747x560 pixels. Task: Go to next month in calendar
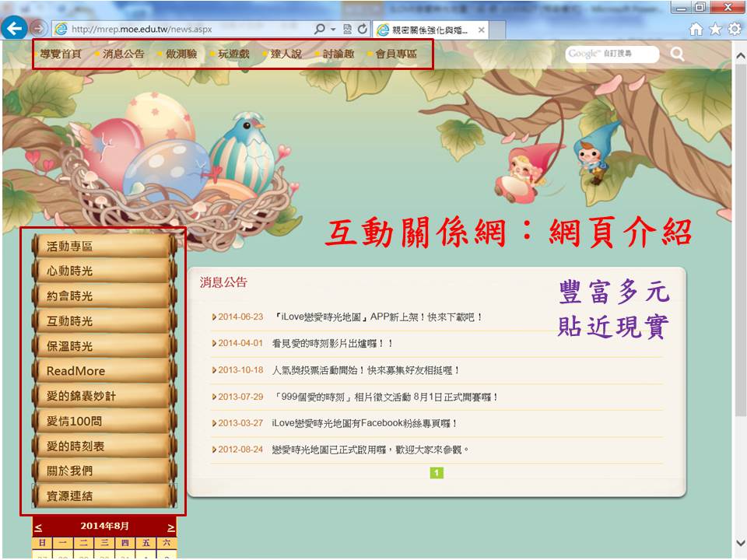[x=171, y=526]
